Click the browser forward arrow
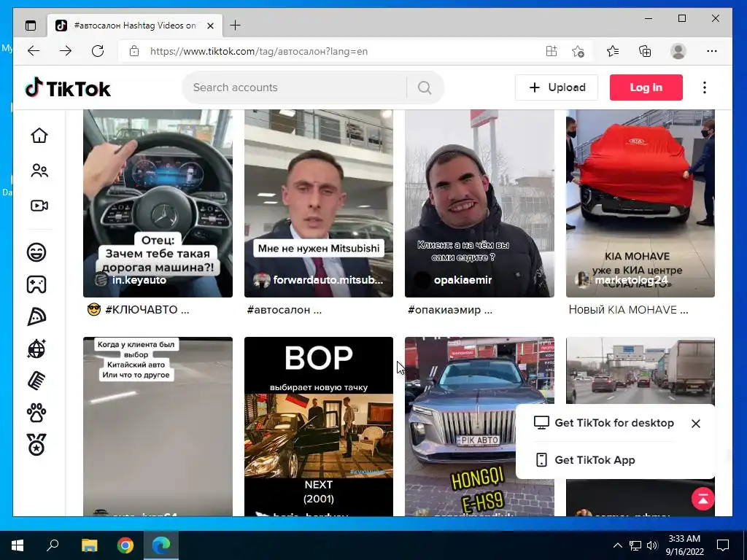Image resolution: width=747 pixels, height=560 pixels. coord(66,51)
